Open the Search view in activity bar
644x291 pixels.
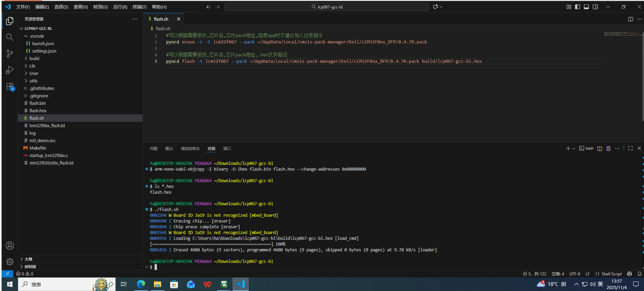(x=10, y=37)
